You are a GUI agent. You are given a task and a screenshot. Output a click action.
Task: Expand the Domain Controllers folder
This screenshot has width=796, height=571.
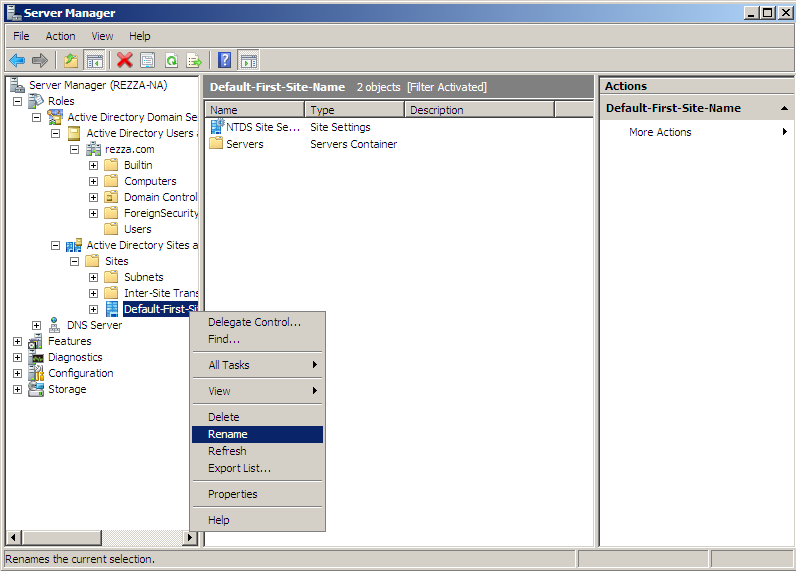tap(93, 197)
